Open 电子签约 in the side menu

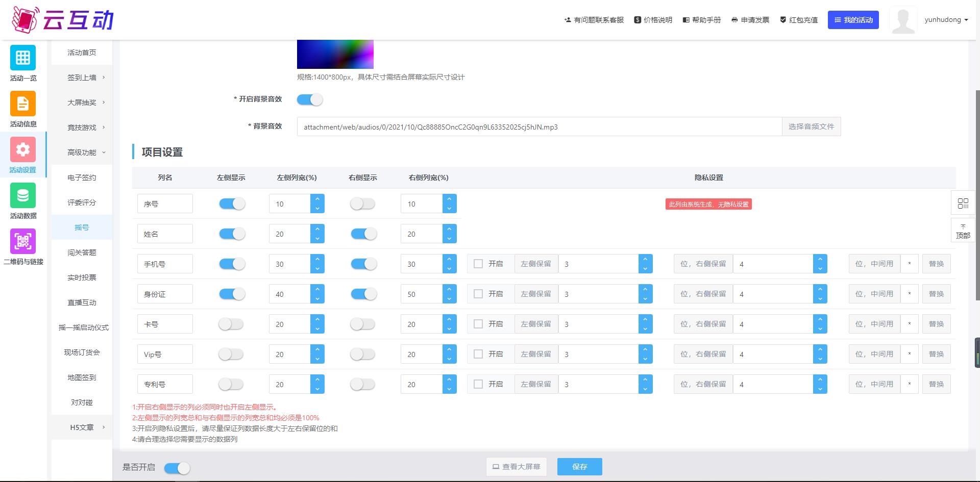point(82,177)
